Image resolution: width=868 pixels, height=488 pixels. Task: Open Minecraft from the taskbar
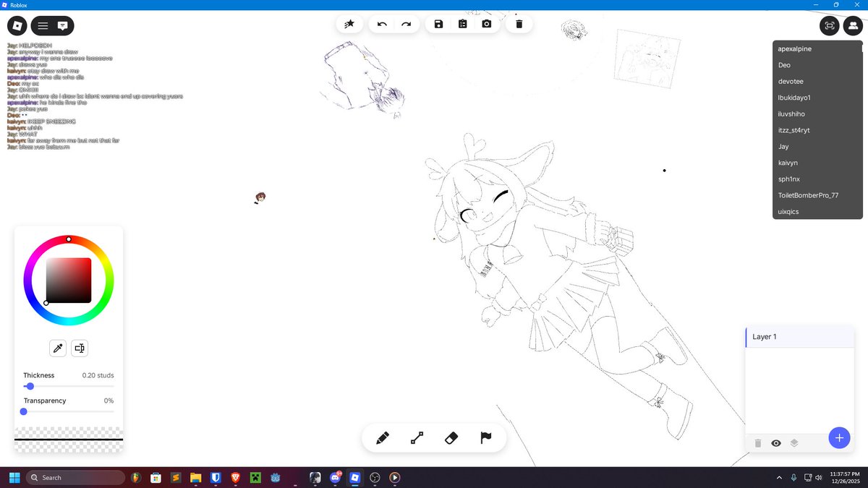(255, 477)
